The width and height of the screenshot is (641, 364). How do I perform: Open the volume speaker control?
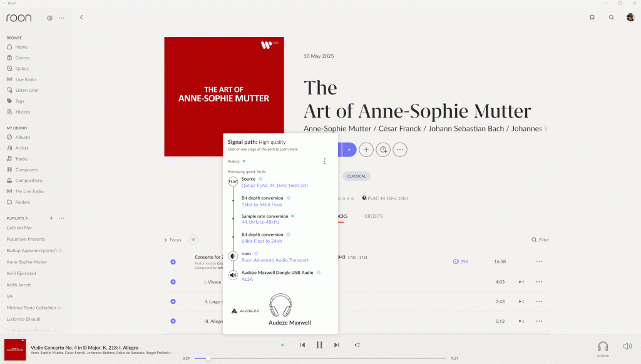(x=627, y=346)
